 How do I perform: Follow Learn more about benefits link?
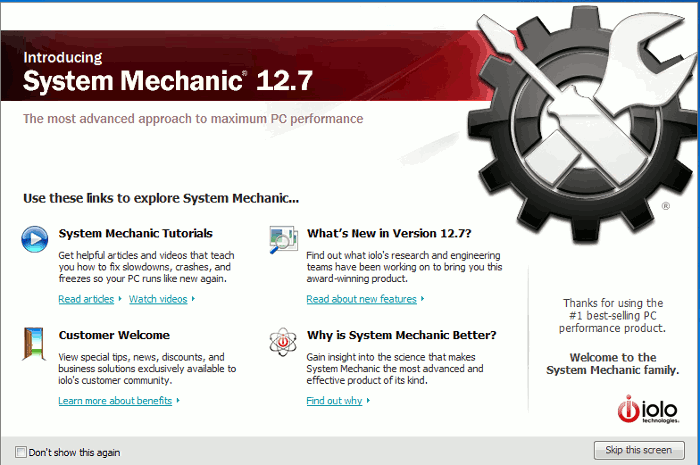coord(115,401)
